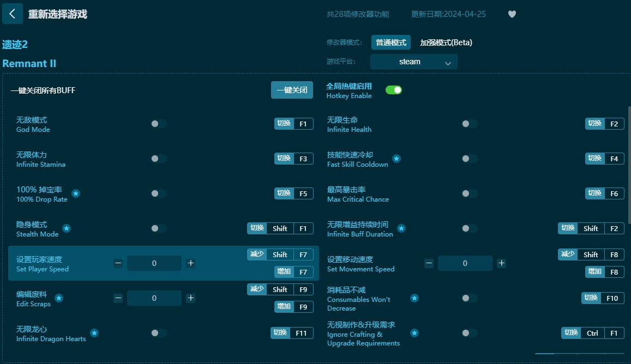This screenshot has width=631, height=364.
Task: Decrease Set Player Speed with the minus button
Action: coord(118,263)
